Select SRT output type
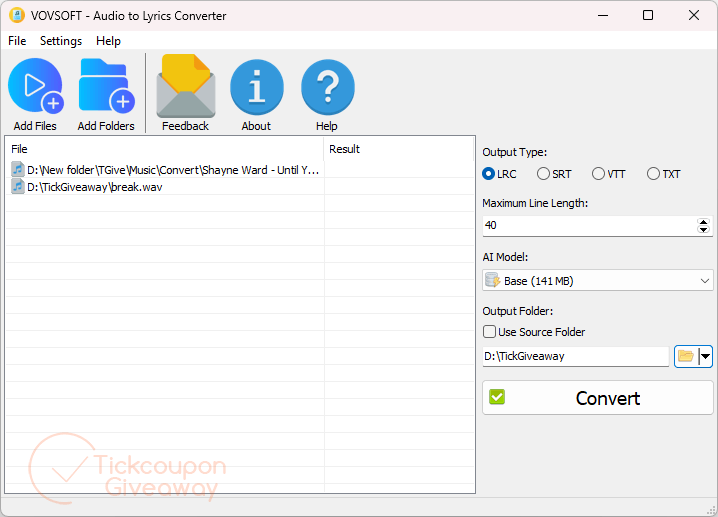 pos(554,174)
